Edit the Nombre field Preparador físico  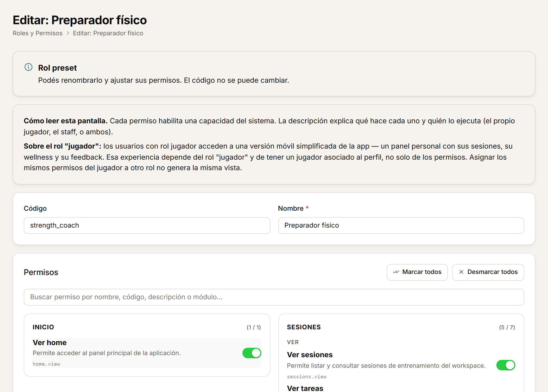coord(401,226)
